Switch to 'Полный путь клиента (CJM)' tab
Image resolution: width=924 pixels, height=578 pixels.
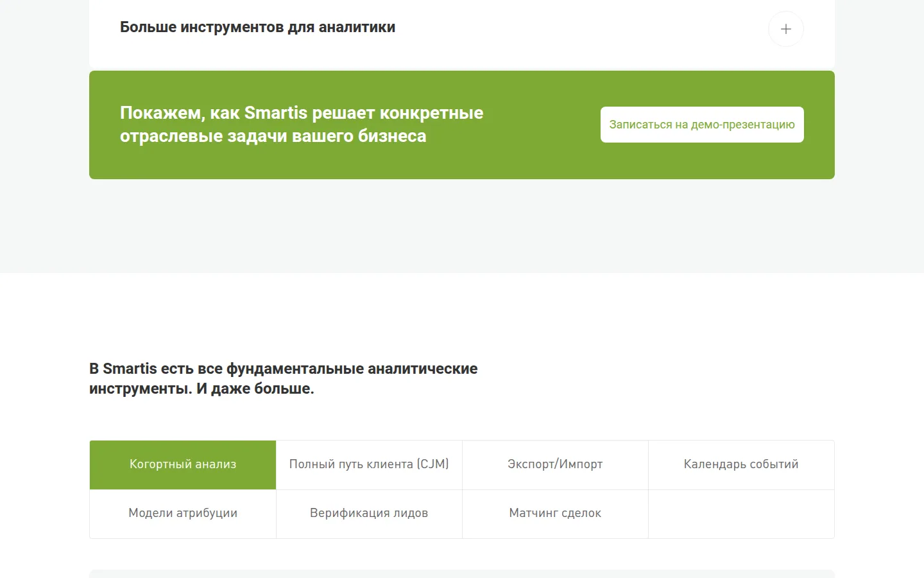(369, 464)
